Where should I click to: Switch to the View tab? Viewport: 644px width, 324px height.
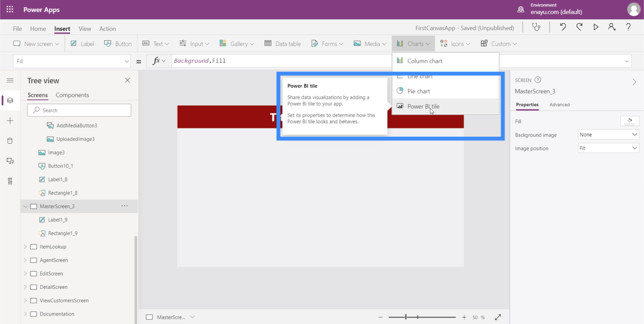[x=85, y=28]
